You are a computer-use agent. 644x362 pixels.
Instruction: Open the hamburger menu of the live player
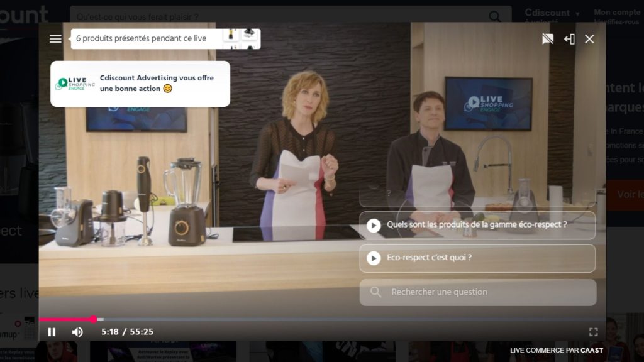[55, 39]
